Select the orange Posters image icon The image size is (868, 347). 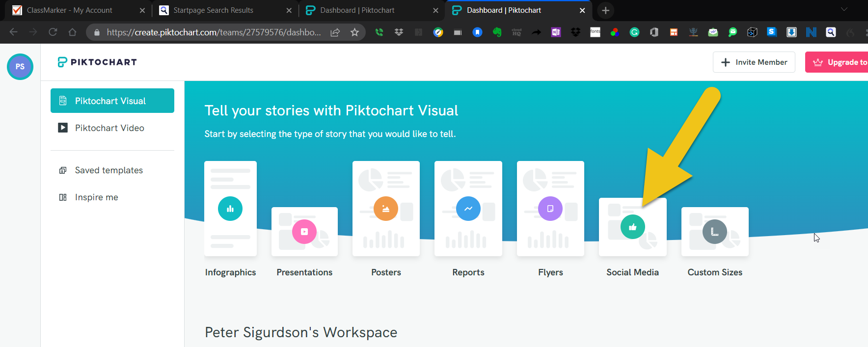[x=386, y=209]
